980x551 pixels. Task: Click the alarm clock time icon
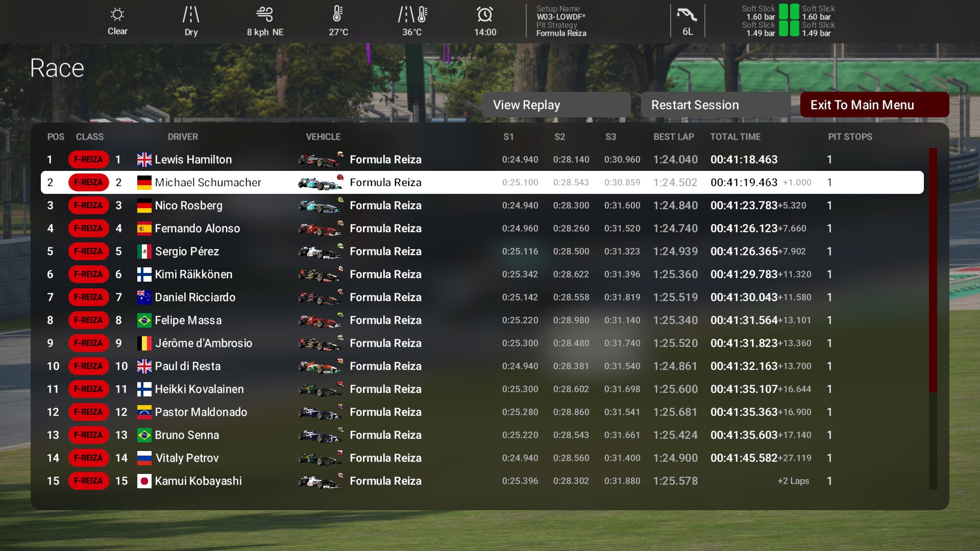click(x=485, y=14)
